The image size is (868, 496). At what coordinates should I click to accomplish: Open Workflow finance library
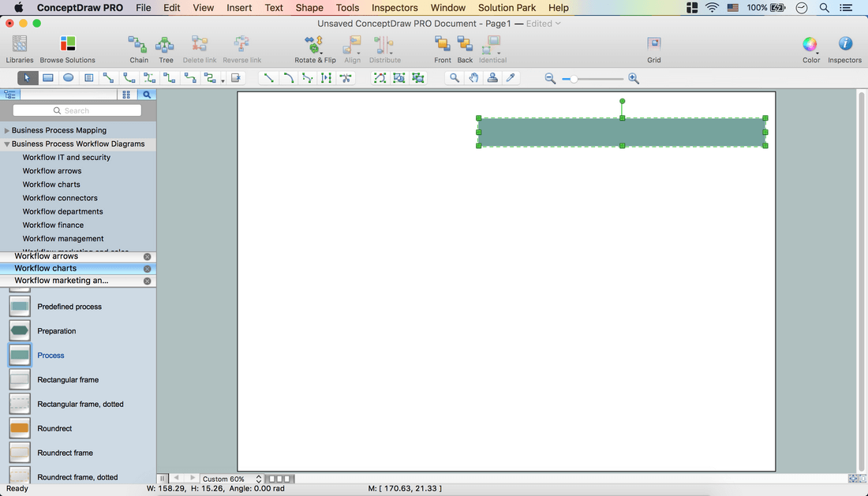coord(53,225)
